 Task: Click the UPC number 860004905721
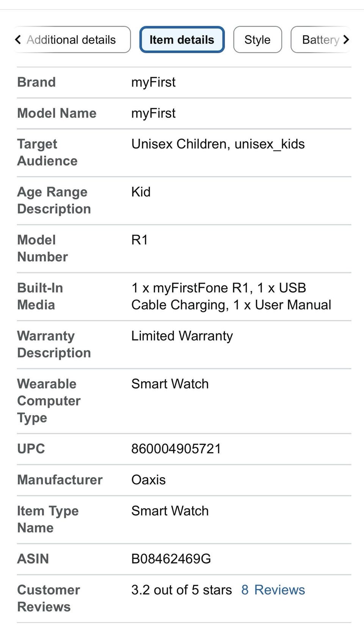click(x=176, y=449)
